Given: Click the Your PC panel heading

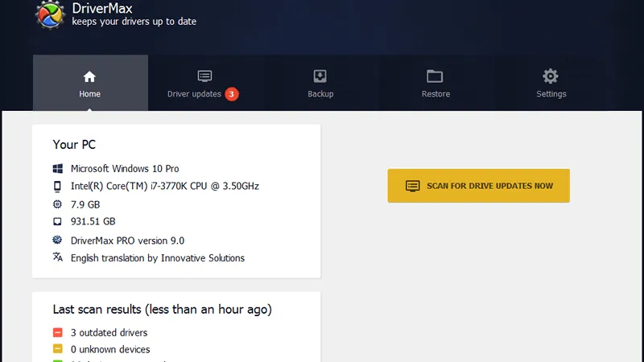Looking at the screenshot, I should (x=74, y=145).
